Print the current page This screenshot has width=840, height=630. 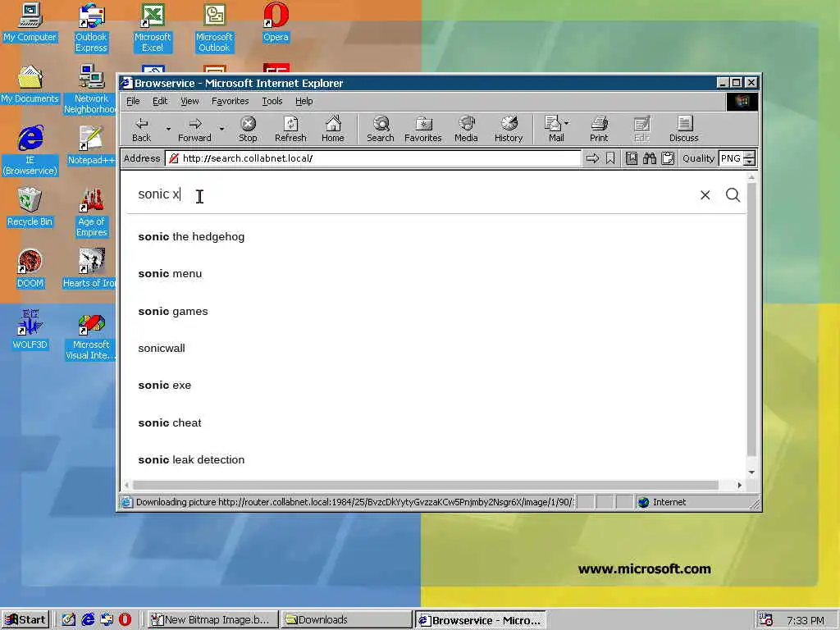[x=599, y=130]
